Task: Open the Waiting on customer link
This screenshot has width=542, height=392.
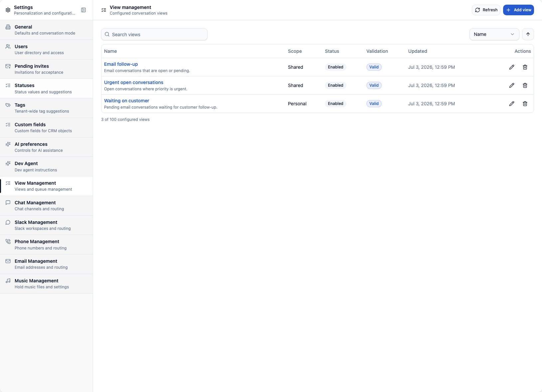Action: 127,101
